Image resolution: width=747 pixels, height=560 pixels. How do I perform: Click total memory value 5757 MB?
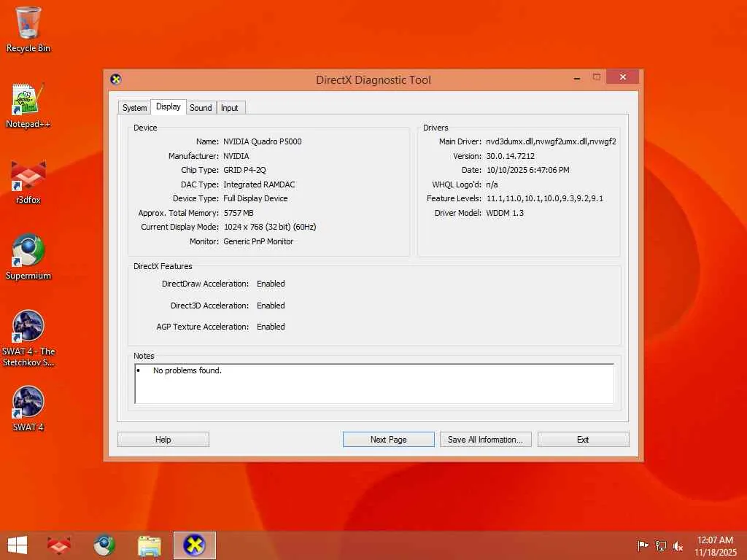click(239, 213)
